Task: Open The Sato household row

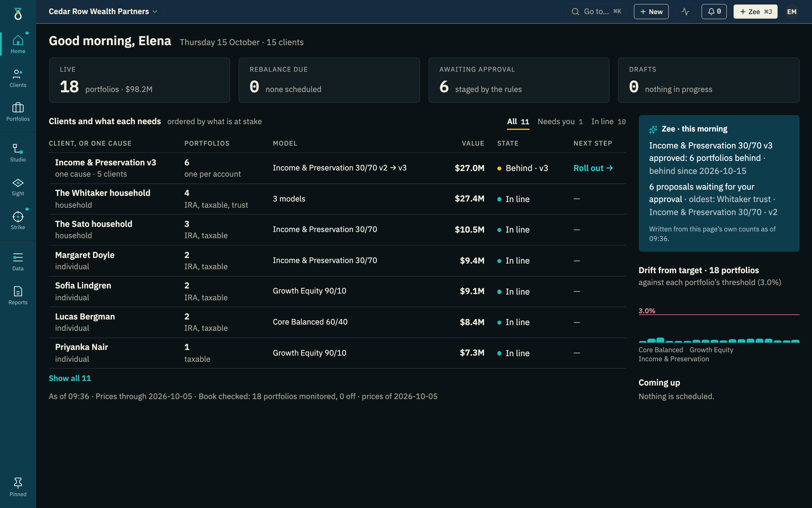Action: [337, 230]
